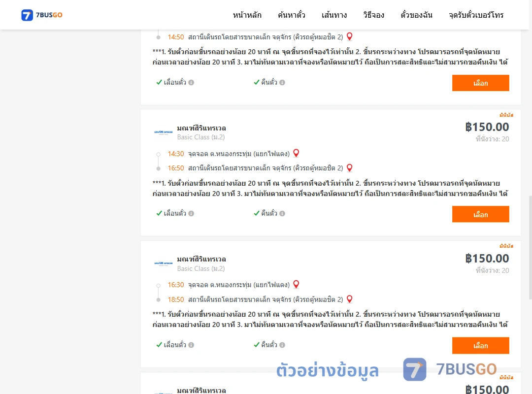Click map pin next to 16:30 departure stop

click(296, 284)
